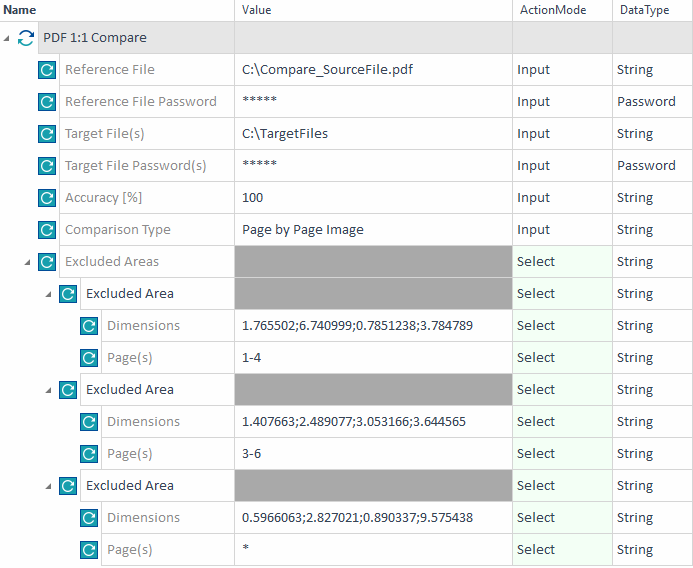Click the Reference File Password attribute icon
This screenshot has height=568, width=693.
tap(46, 102)
